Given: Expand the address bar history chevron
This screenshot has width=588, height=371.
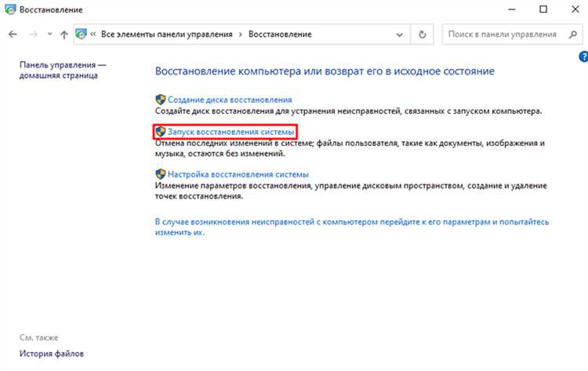Looking at the screenshot, I should (x=399, y=35).
